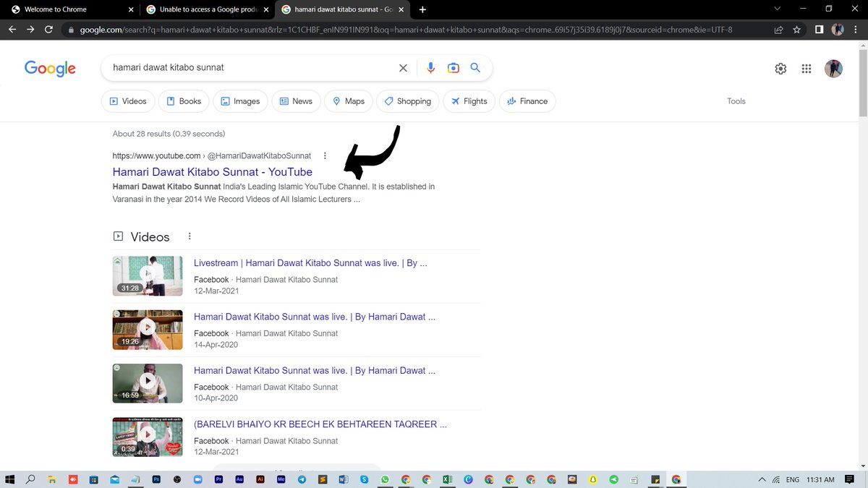The height and width of the screenshot is (488, 868).
Task: Open Videos section three-dot options
Action: point(190,236)
